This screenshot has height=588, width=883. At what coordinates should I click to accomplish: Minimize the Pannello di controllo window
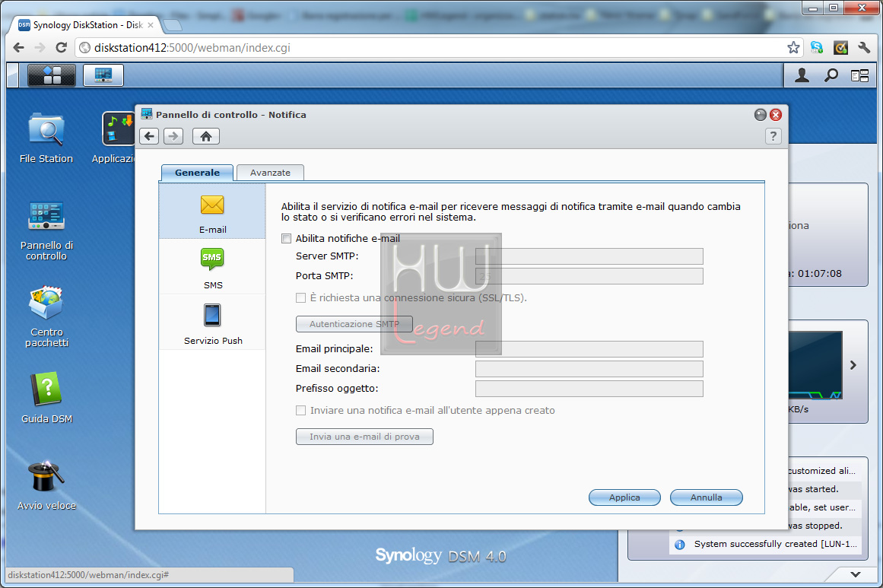(761, 115)
